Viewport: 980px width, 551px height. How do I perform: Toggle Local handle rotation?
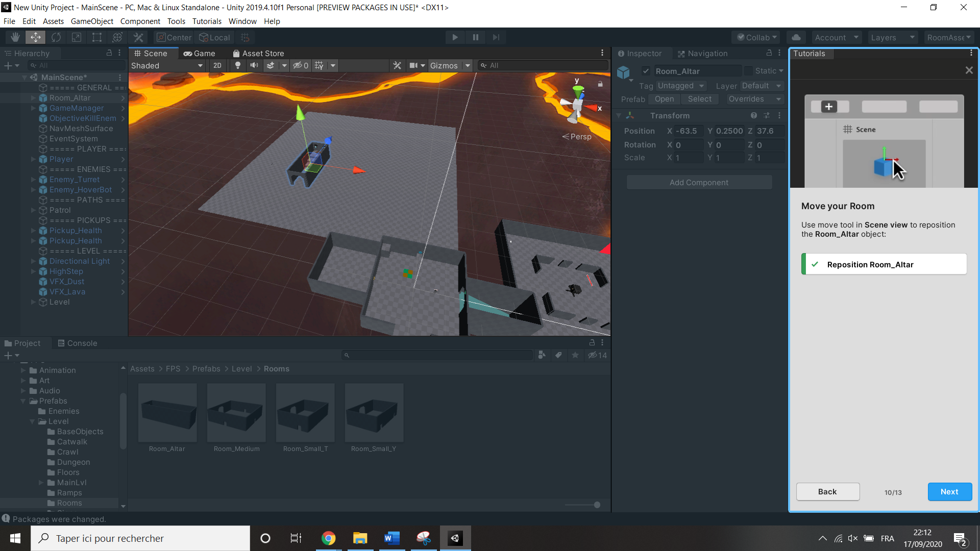pos(215,37)
